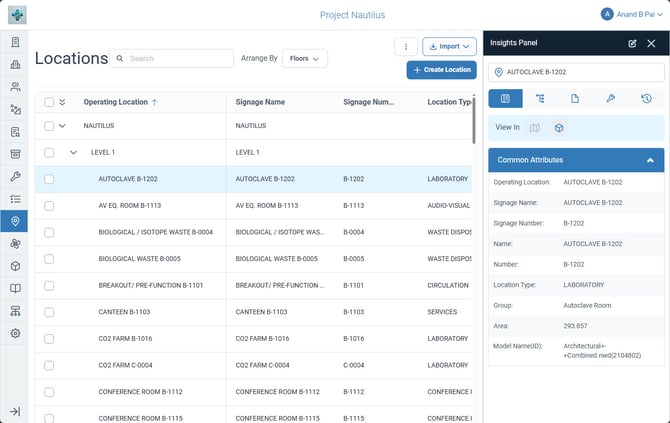This screenshot has width=670, height=423.
Task: Open the Arrange By Floors dropdown
Action: coord(304,59)
